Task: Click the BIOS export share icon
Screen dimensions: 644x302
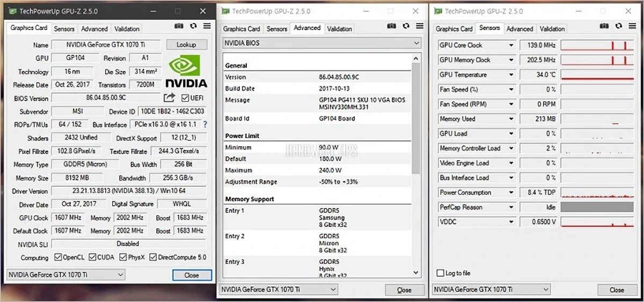Action: pyautogui.click(x=169, y=98)
